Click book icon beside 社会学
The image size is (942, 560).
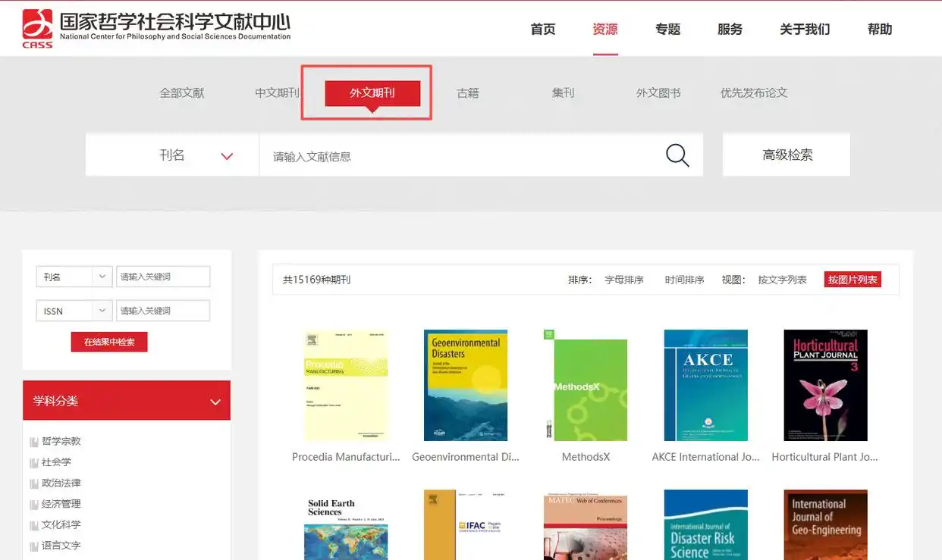pos(33,462)
